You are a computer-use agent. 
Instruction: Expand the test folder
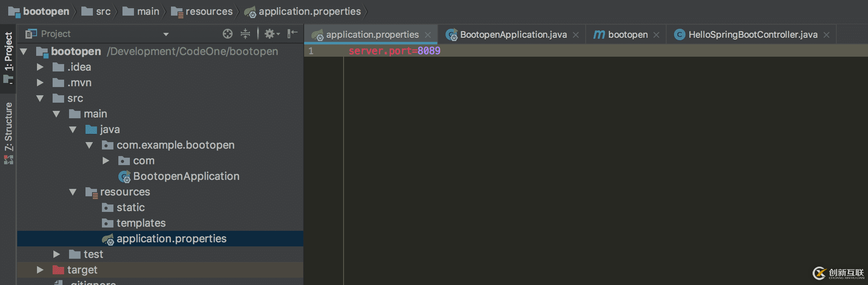coord(56,254)
